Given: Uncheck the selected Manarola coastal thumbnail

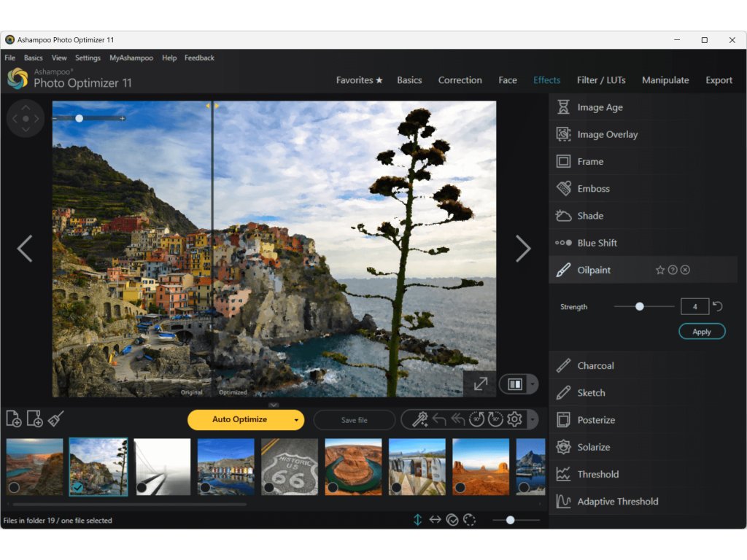Looking at the screenshot, I should 77,487.
